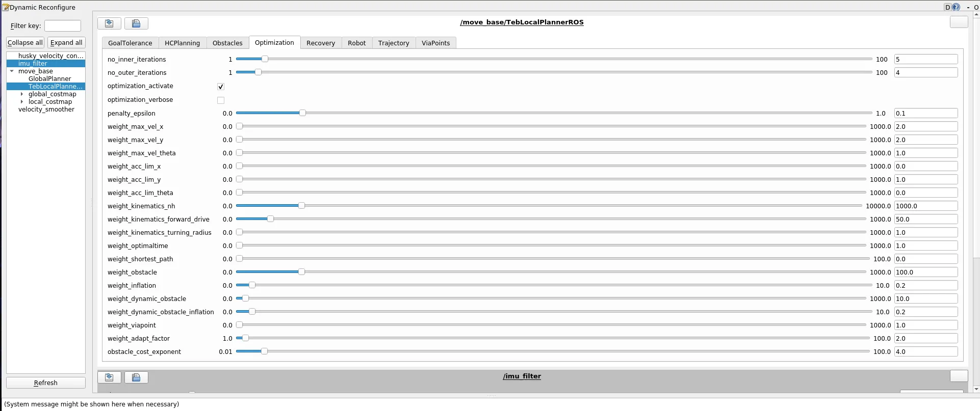
Task: Select velocity_smoother in the node tree
Action: (46, 109)
